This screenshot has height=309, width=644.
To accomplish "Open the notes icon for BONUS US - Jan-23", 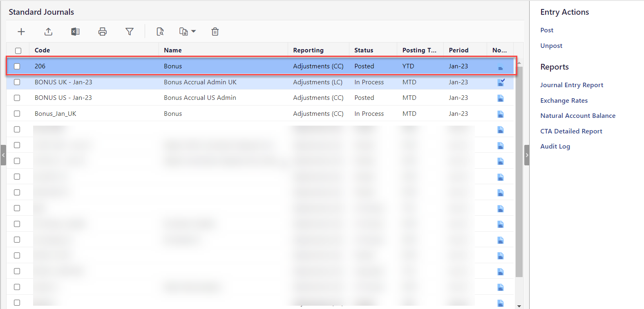I will coord(500,98).
